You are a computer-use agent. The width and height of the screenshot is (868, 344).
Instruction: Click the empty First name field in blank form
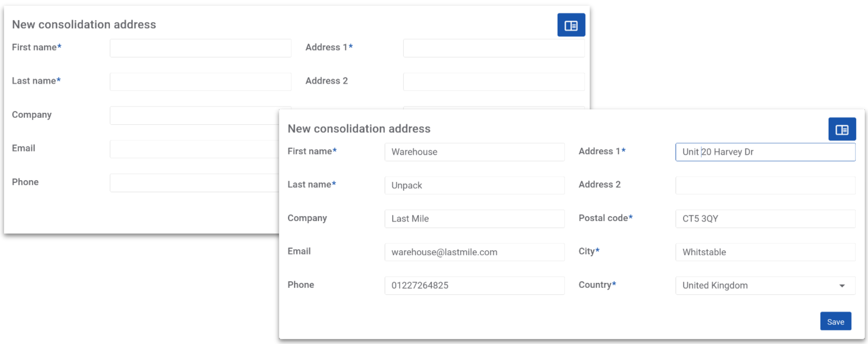coord(200,48)
